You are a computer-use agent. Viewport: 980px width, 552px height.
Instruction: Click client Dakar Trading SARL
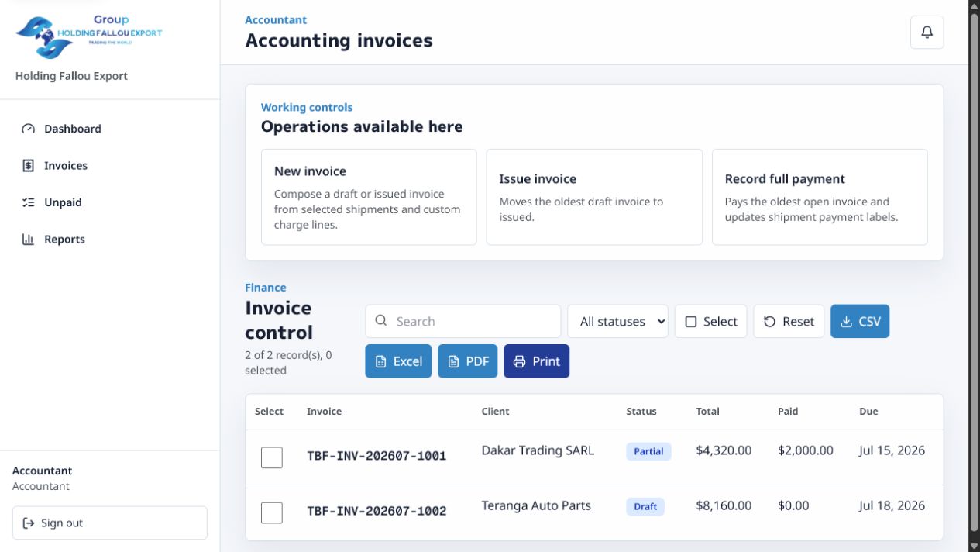coord(538,450)
